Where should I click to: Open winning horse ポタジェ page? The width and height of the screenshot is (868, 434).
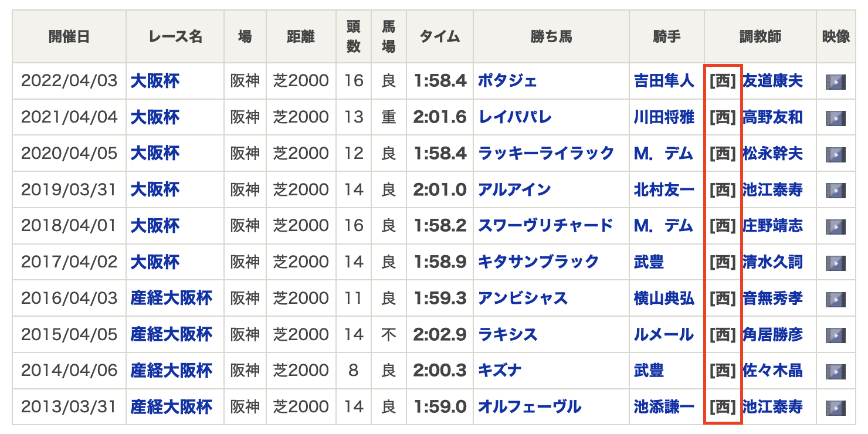click(507, 81)
